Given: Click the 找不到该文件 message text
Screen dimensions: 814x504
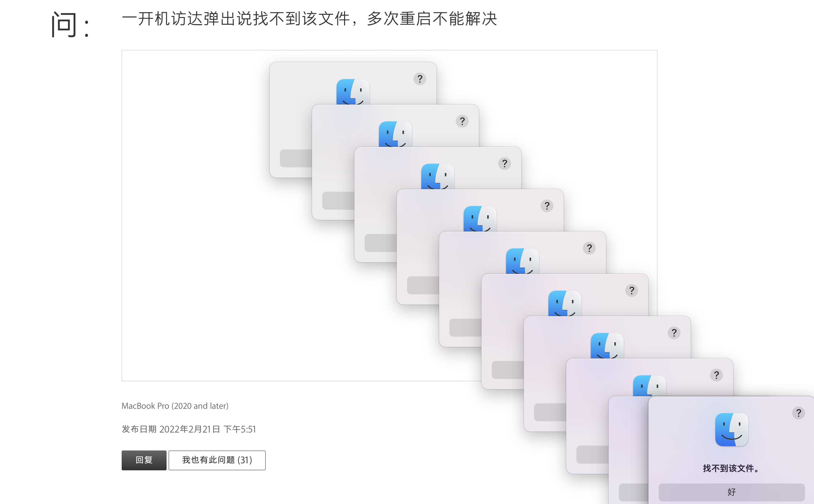Looking at the screenshot, I should click(x=731, y=468).
